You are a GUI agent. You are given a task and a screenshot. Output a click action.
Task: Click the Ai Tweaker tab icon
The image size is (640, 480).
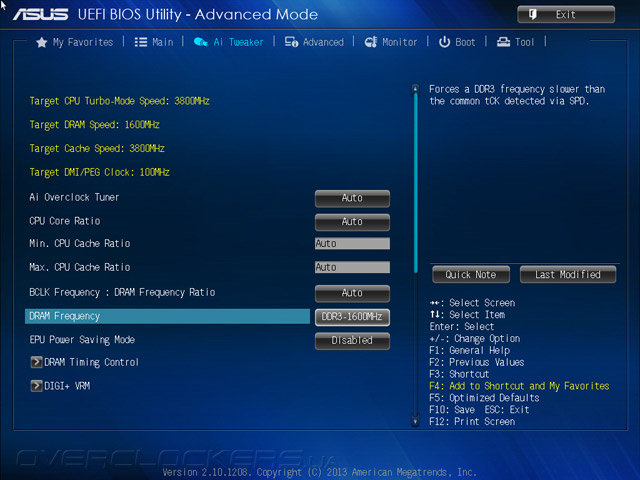(x=200, y=42)
